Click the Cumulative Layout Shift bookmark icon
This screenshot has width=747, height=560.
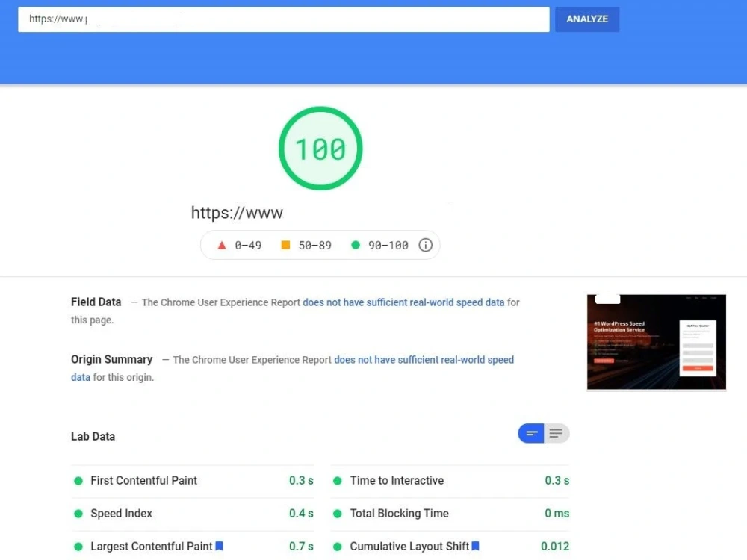pyautogui.click(x=475, y=546)
